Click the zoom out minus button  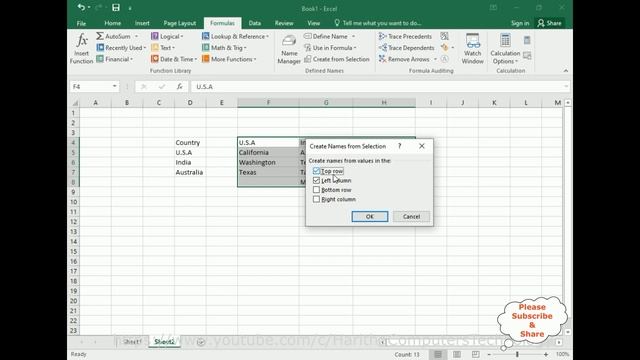[x=489, y=354]
